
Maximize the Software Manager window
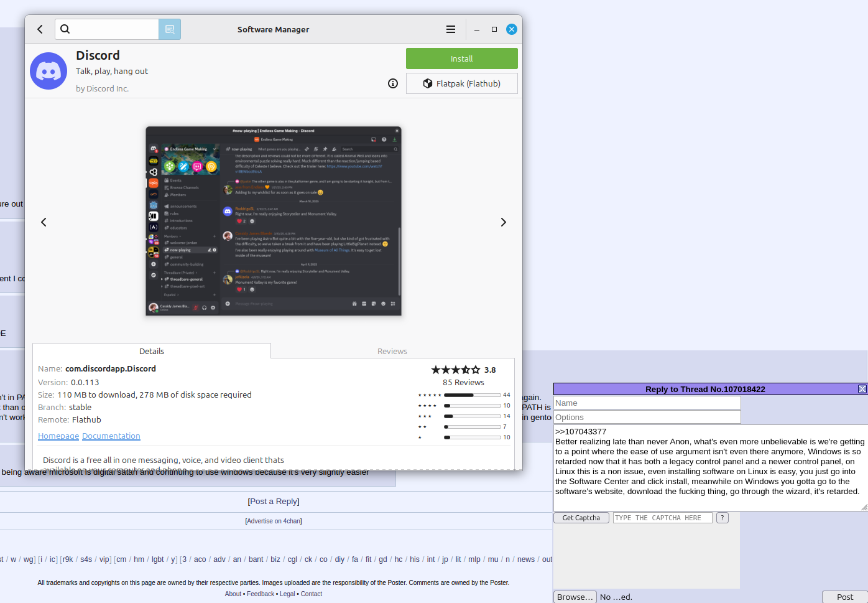point(494,29)
